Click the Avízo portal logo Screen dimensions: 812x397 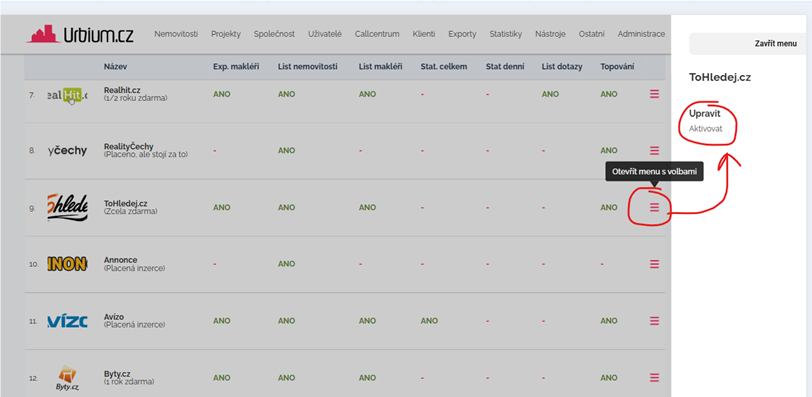[x=67, y=321]
